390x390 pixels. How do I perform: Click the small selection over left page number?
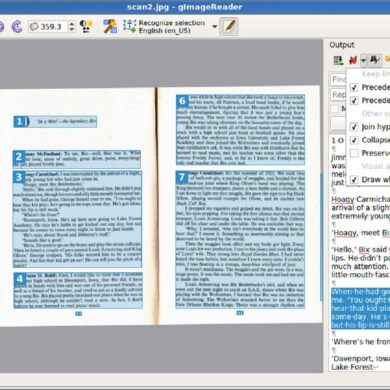[x=78, y=314]
